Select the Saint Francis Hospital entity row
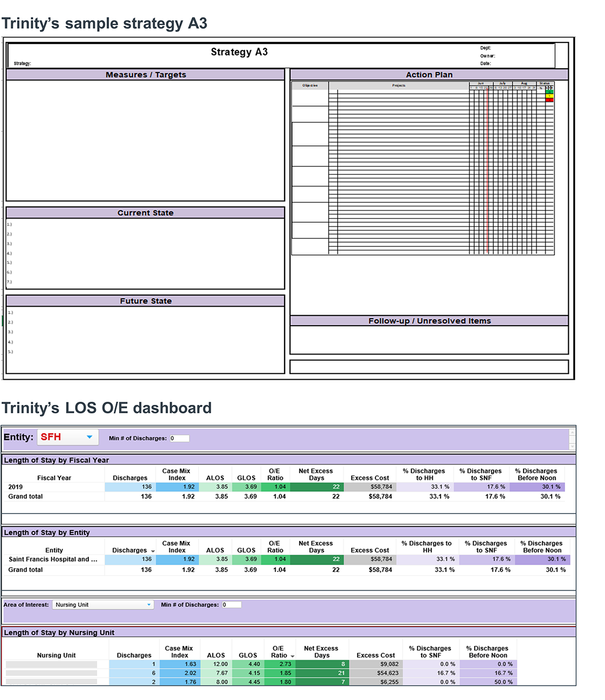Screen dimensions: 605x700 coord(53,559)
